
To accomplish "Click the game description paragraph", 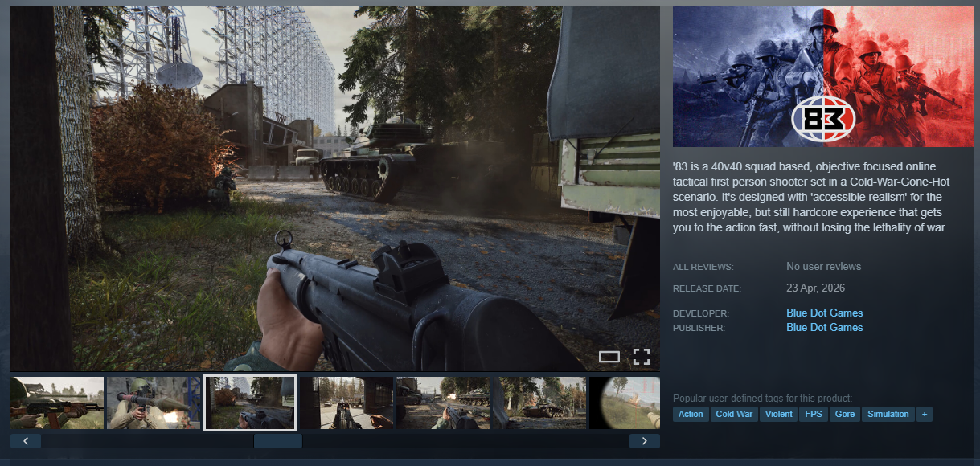I will 812,197.
